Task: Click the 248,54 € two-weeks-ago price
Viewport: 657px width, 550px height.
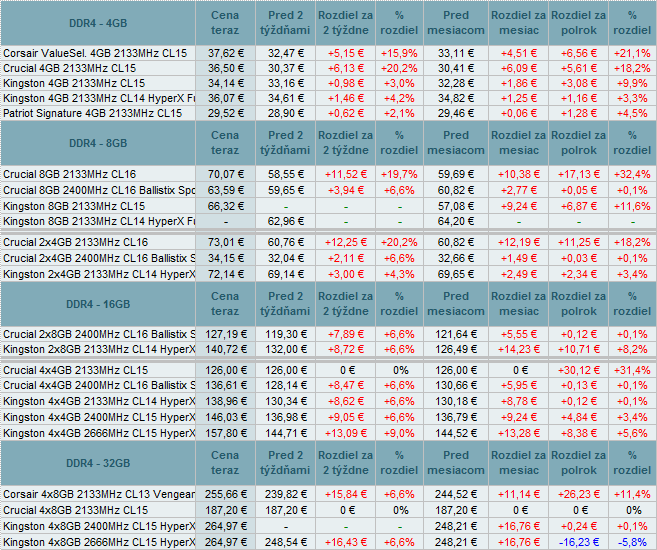Action: click(x=286, y=542)
